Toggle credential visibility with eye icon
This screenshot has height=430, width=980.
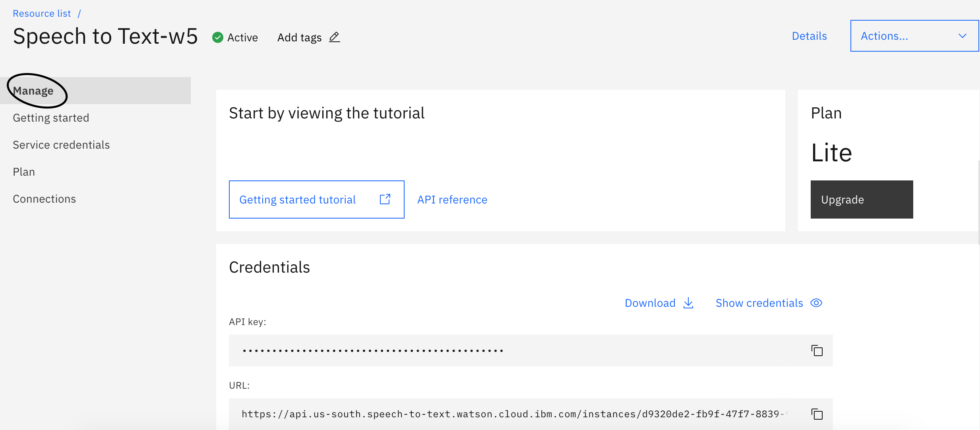click(816, 303)
